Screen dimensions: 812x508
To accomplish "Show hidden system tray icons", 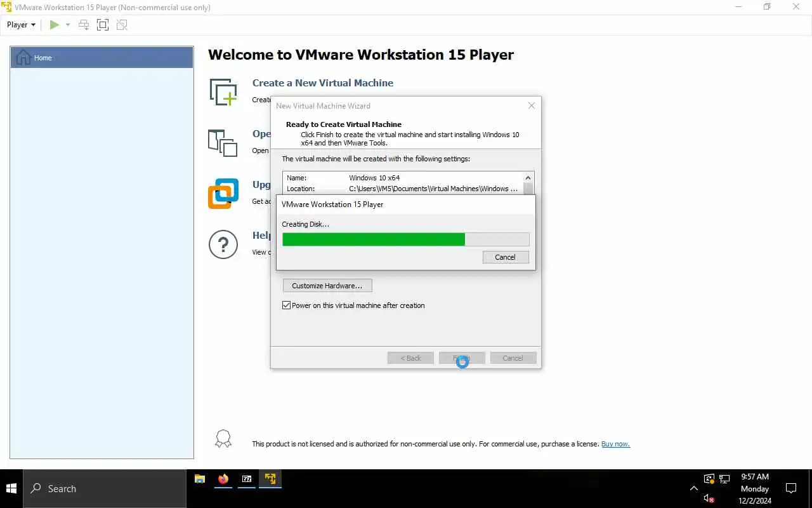I will tap(693, 488).
